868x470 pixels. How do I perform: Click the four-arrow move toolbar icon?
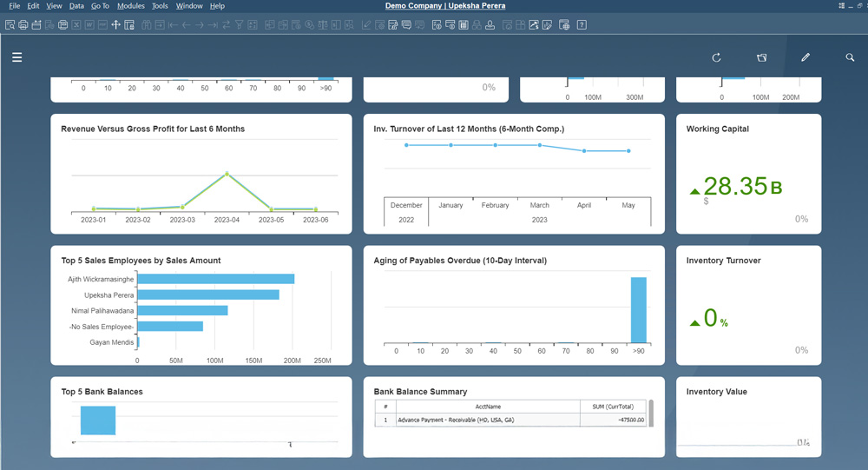115,25
